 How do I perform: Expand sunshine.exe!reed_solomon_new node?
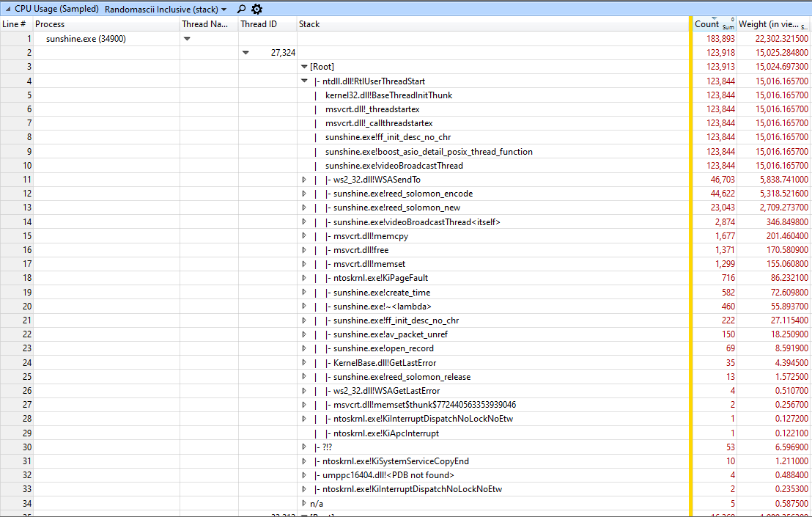304,208
